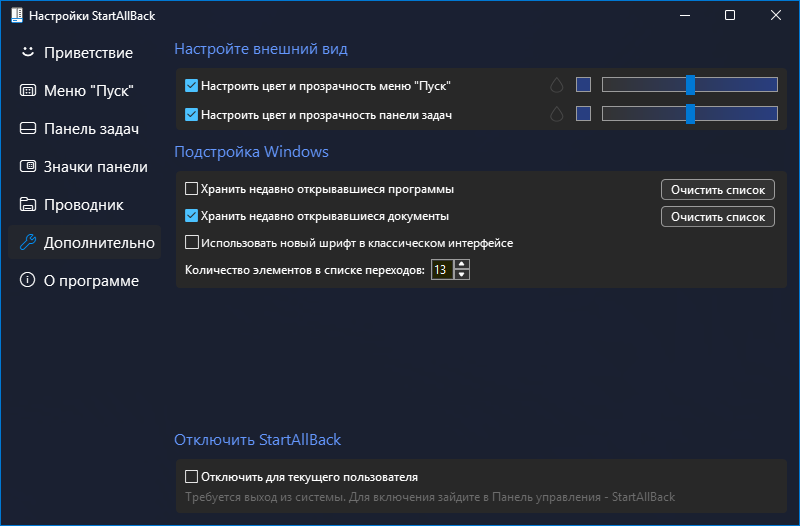Image resolution: width=800 pixels, height=526 pixels.
Task: Switch to the Приветствие section label
Action: point(88,52)
